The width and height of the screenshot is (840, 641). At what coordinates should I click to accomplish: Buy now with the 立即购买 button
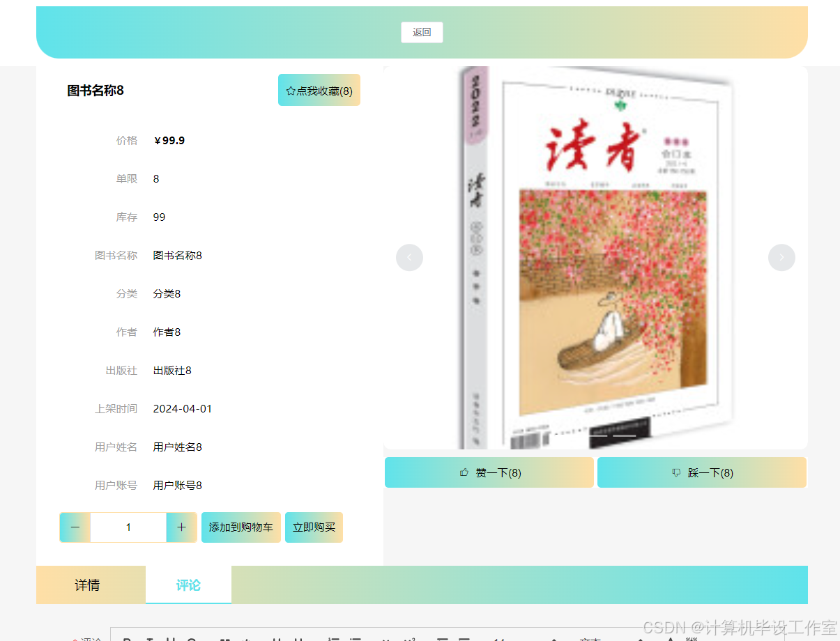tap(314, 527)
